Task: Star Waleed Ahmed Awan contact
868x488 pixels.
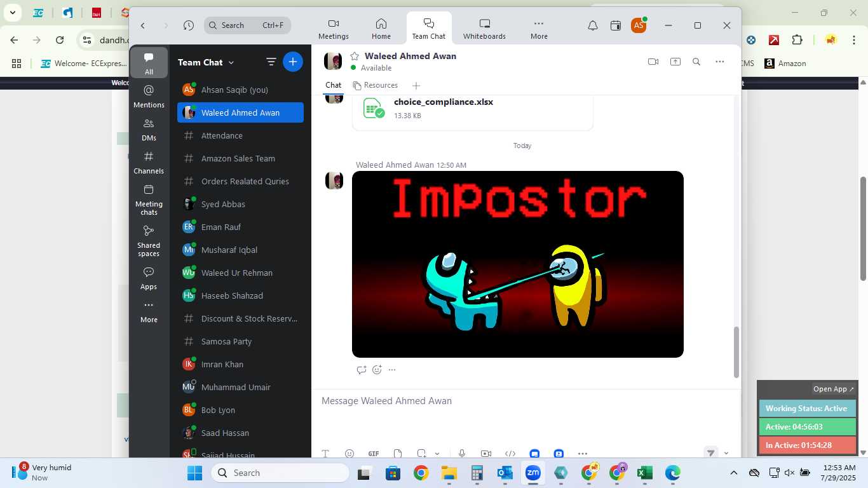Action: pos(355,56)
